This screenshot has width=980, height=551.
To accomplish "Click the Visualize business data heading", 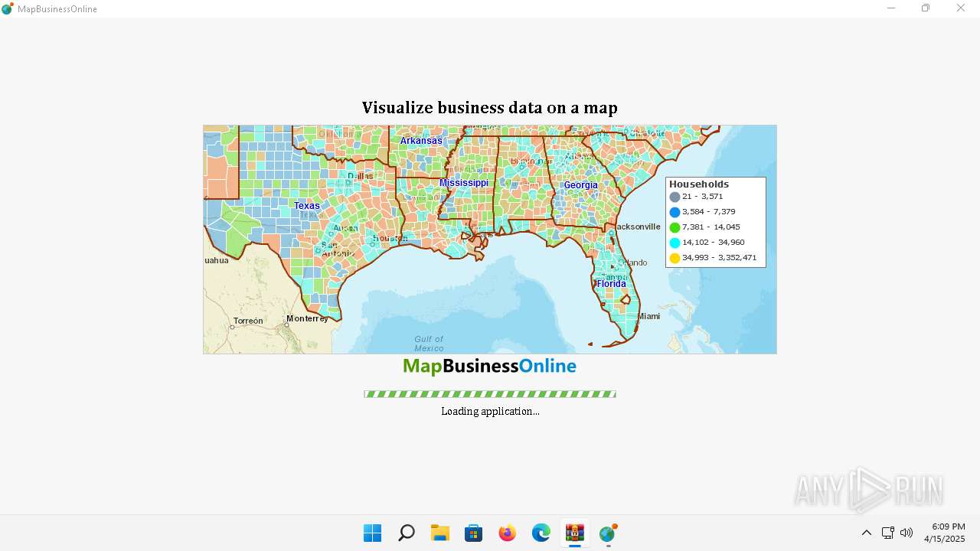I will click(490, 108).
